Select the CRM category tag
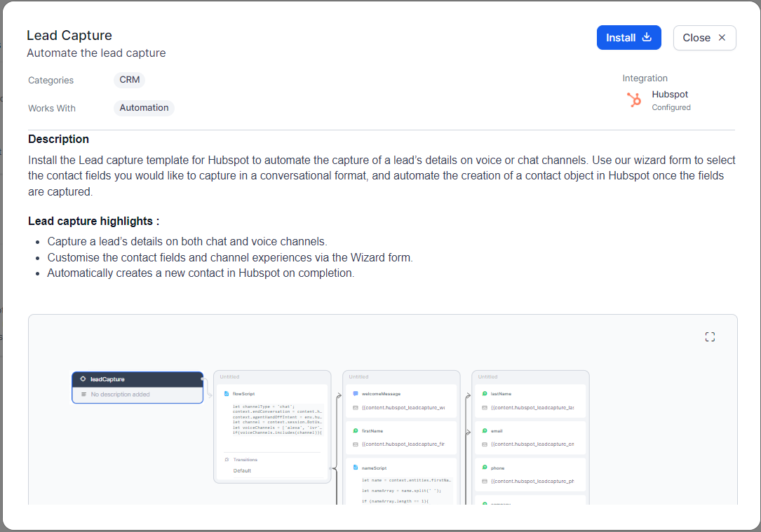761x532 pixels. point(130,80)
